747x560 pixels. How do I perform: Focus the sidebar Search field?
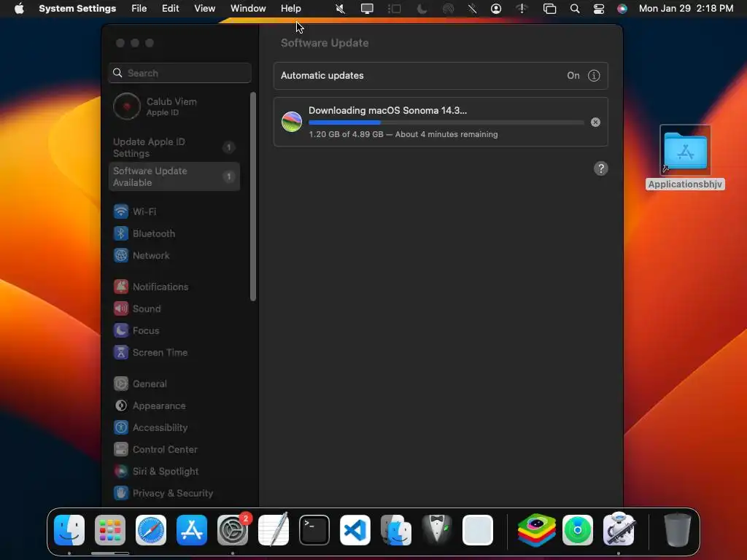179,73
